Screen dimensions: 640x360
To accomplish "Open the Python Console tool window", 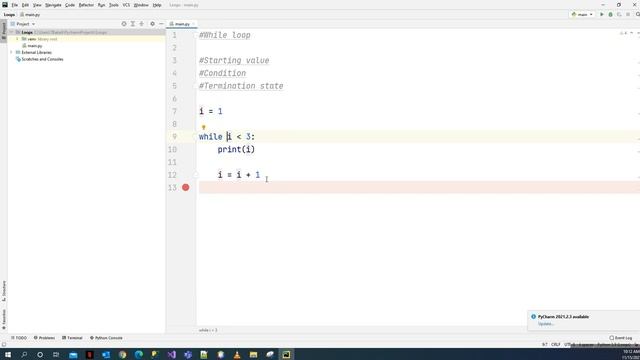I will [x=106, y=338].
